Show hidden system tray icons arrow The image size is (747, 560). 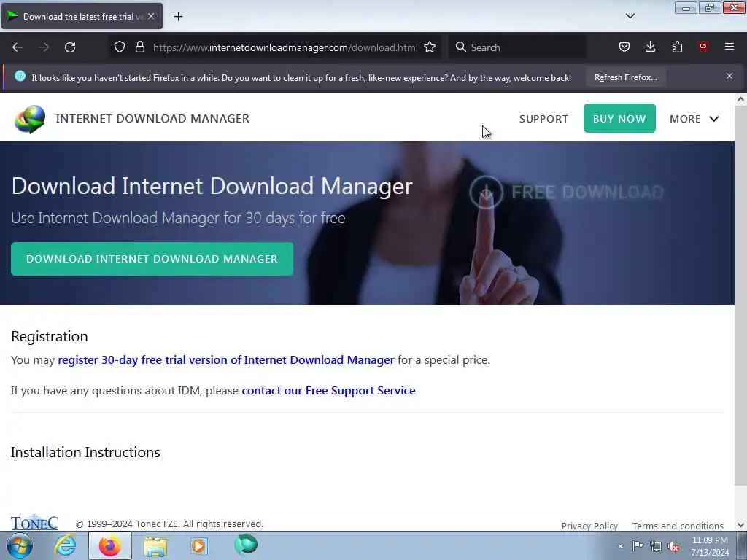coord(620,546)
